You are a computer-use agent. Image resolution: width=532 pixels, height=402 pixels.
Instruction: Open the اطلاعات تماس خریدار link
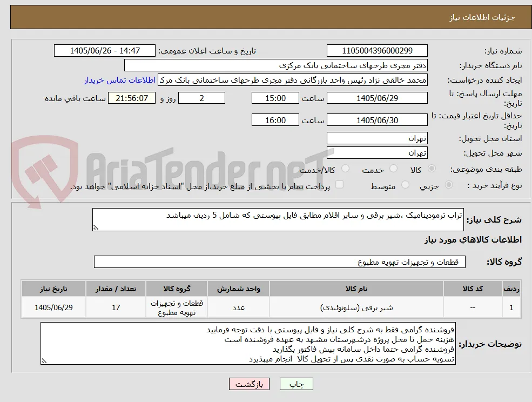coord(120,80)
